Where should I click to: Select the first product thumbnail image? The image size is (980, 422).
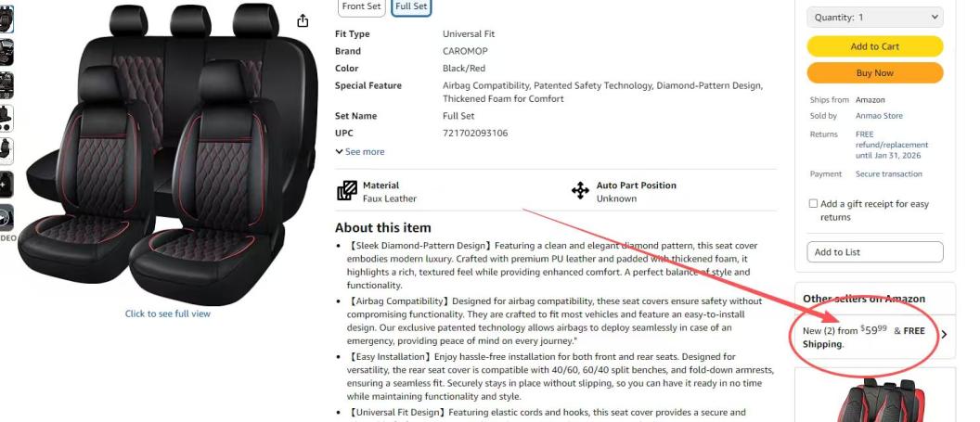tap(6, 19)
